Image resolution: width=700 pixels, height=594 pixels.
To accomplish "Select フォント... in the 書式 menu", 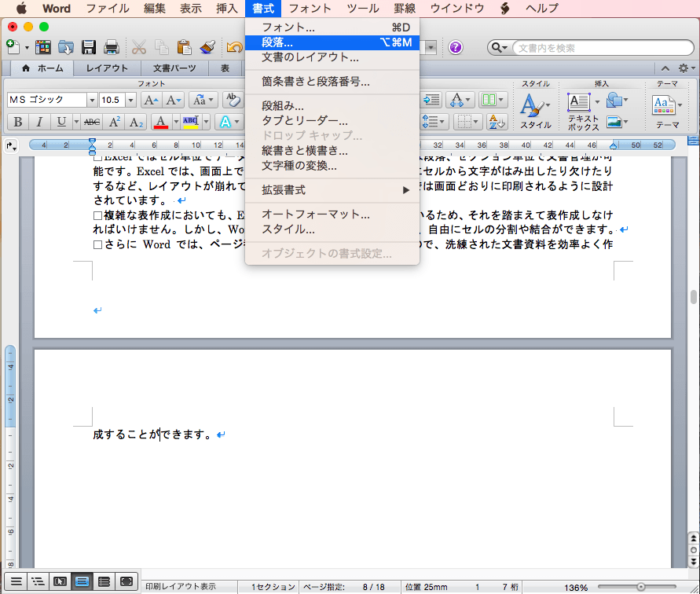I will (332, 27).
